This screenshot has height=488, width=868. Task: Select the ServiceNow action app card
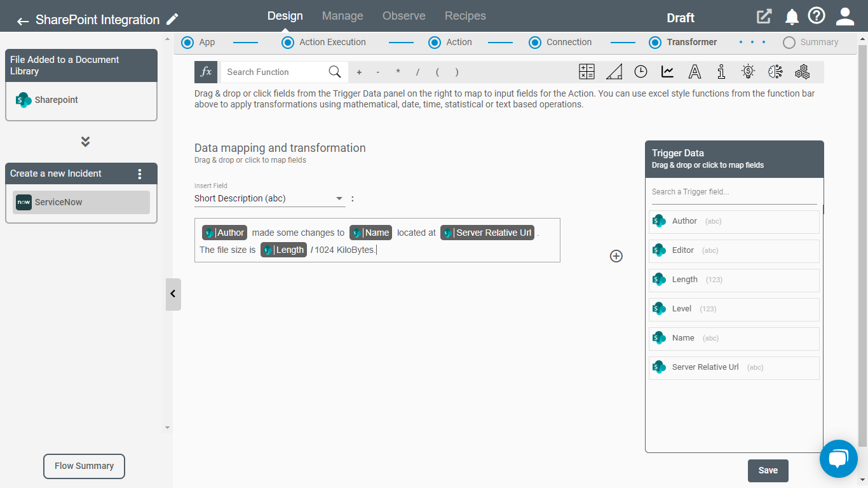[81, 202]
